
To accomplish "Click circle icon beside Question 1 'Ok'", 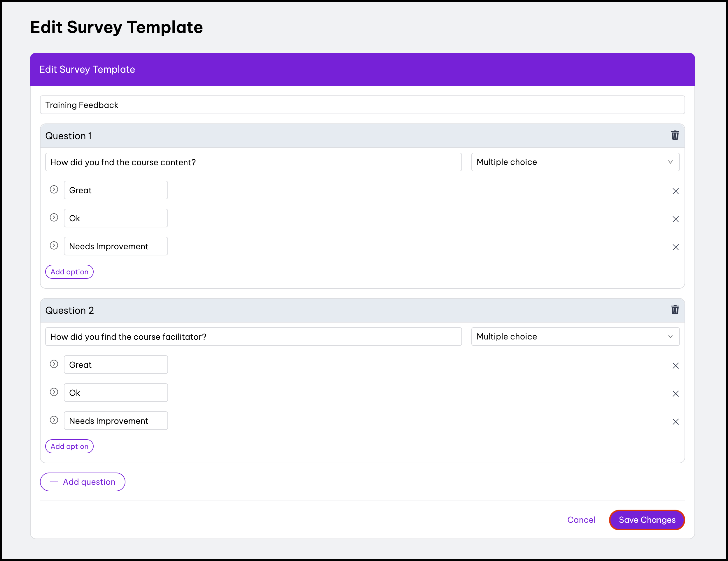I will coord(54,217).
